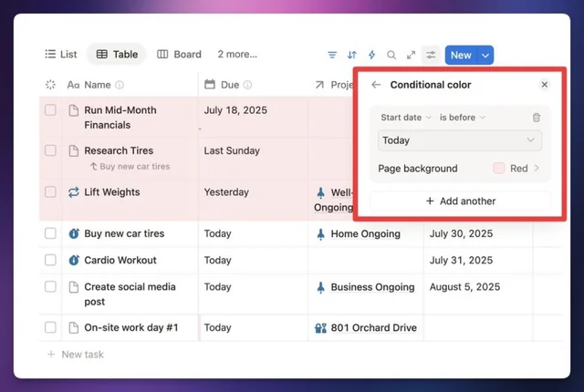Mark Cardio Workout checkbox done
Screen dimensions: 584x392
pyautogui.click(x=50, y=260)
